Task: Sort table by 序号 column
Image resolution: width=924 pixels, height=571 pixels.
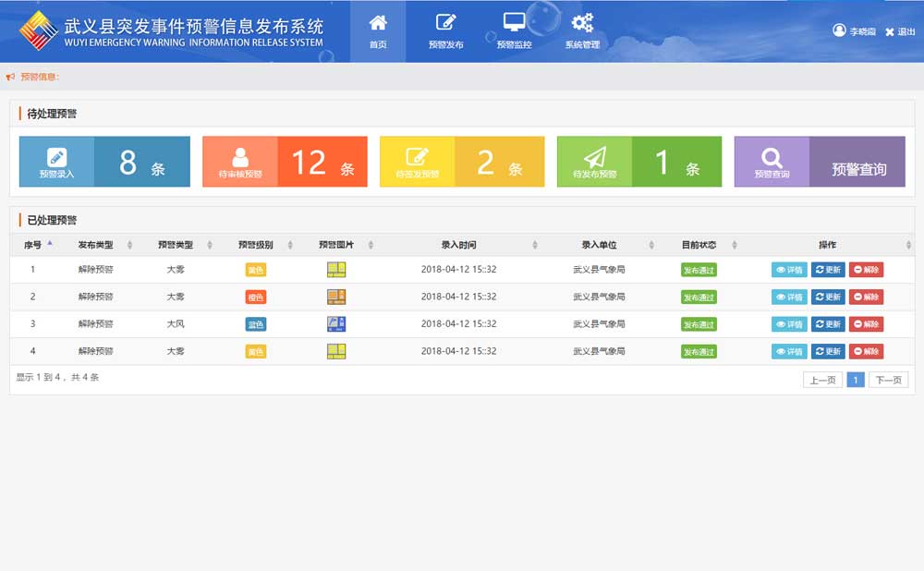Action: [x=34, y=245]
